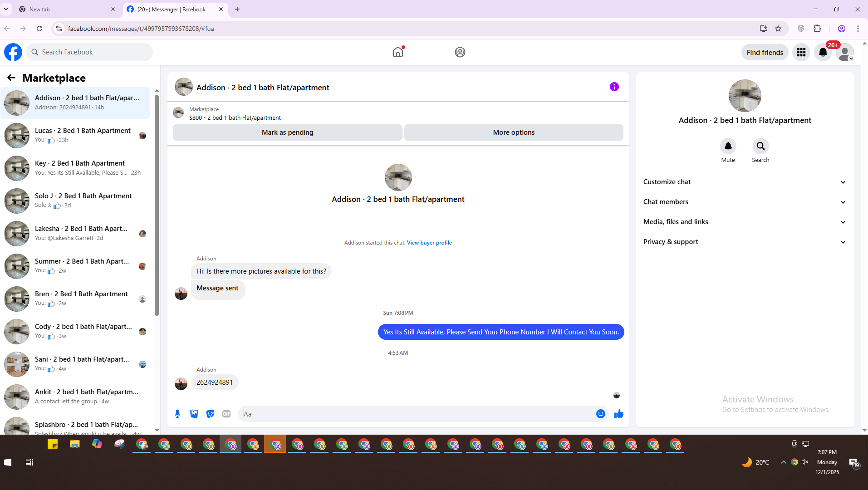The width and height of the screenshot is (868, 490).
Task: Choose a GIF in the composer
Action: coord(226,414)
